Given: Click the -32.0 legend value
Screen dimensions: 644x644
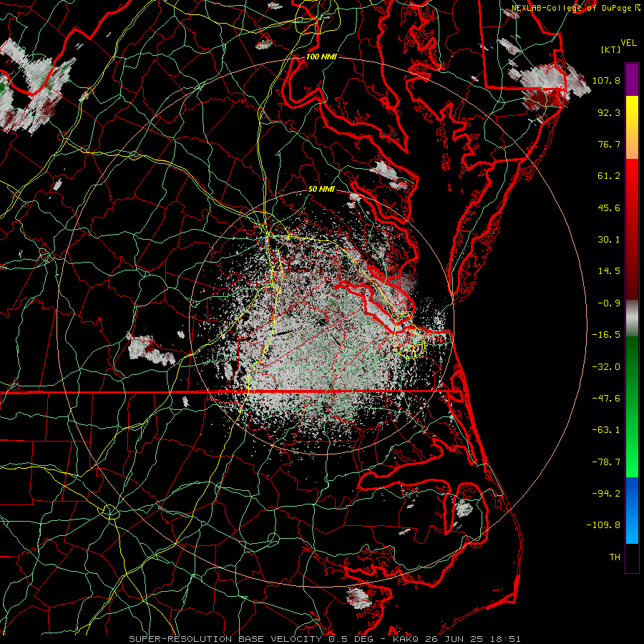Looking at the screenshot, I should (606, 367).
